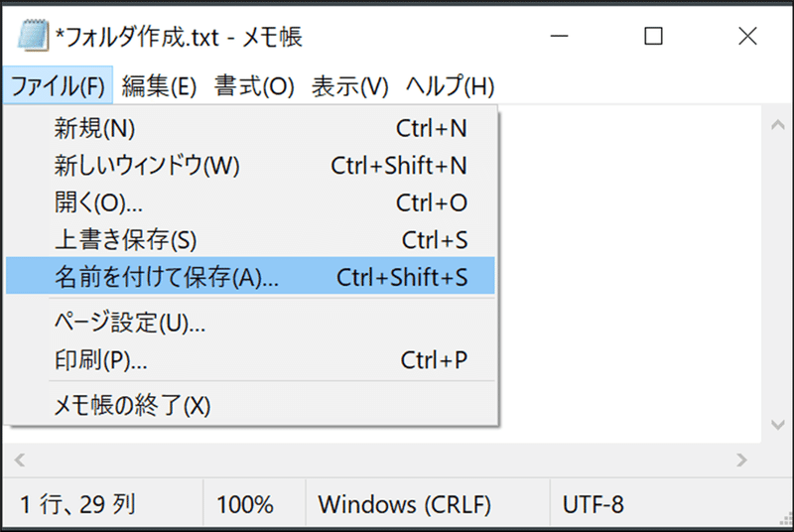Open the 書式(O) menu
This screenshot has height=532, width=794.
click(x=254, y=86)
